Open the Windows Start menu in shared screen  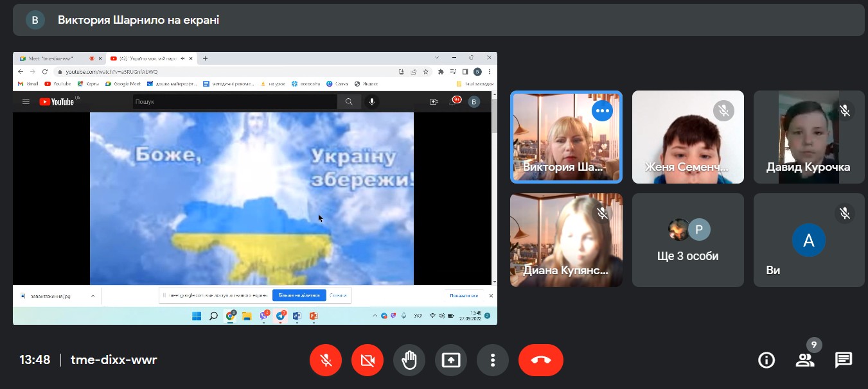pyautogui.click(x=196, y=316)
